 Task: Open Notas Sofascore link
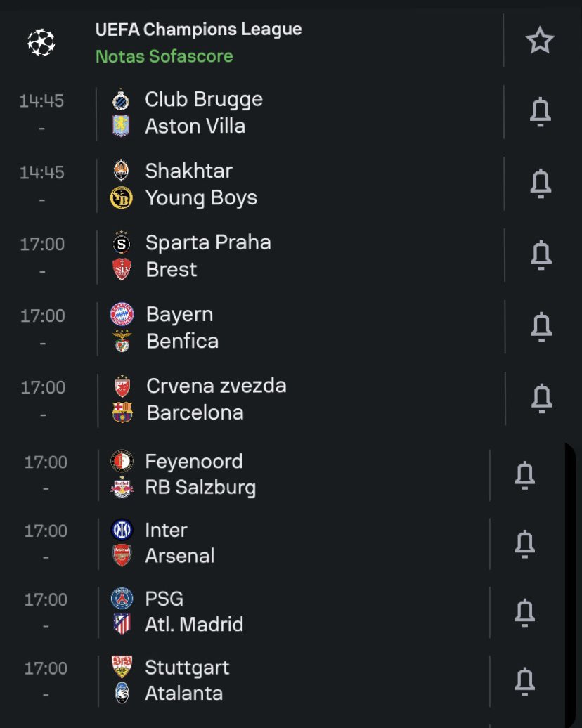pos(164,56)
